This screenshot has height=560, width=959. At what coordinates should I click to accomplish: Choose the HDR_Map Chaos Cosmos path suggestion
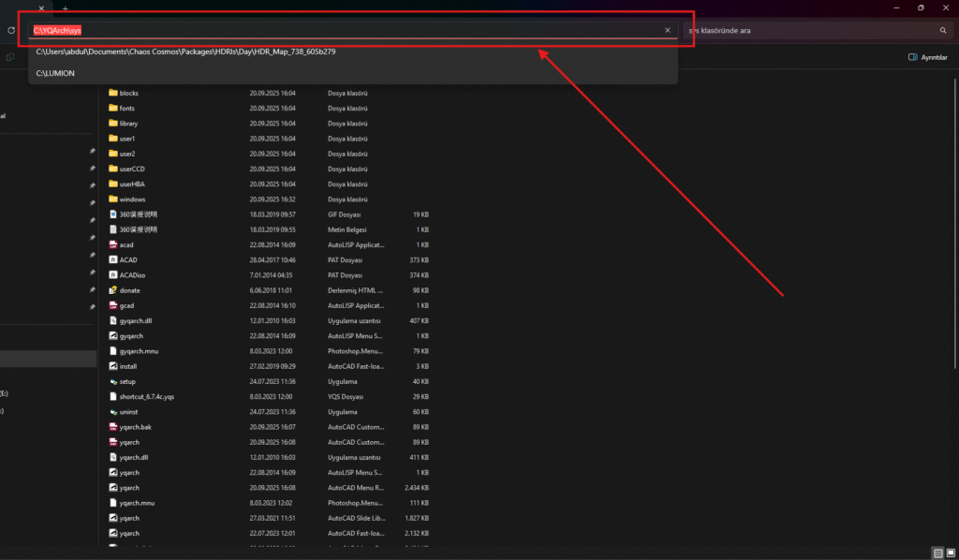click(185, 52)
